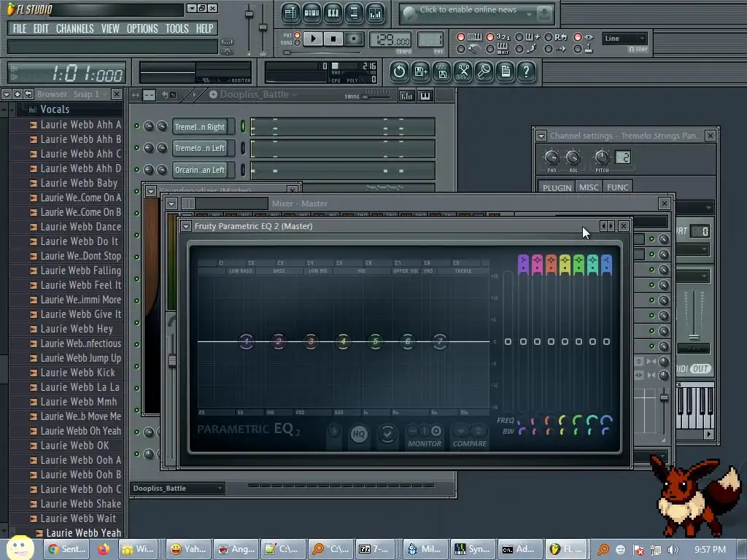The width and height of the screenshot is (747, 560).
Task: Open the Doopliss_Battle pattern dropdown at bottom
Action: click(x=178, y=488)
